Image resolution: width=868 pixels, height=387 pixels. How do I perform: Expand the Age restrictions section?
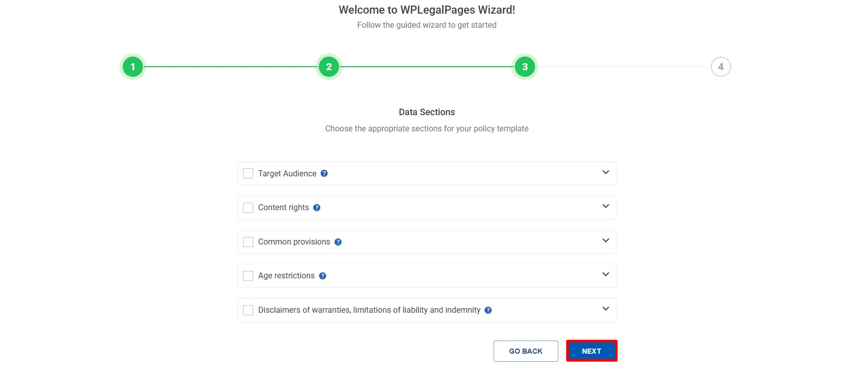(606, 274)
